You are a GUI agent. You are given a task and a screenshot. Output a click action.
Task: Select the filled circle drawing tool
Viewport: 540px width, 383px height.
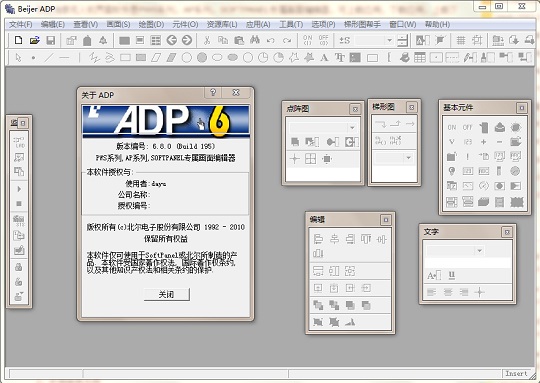tap(202, 58)
